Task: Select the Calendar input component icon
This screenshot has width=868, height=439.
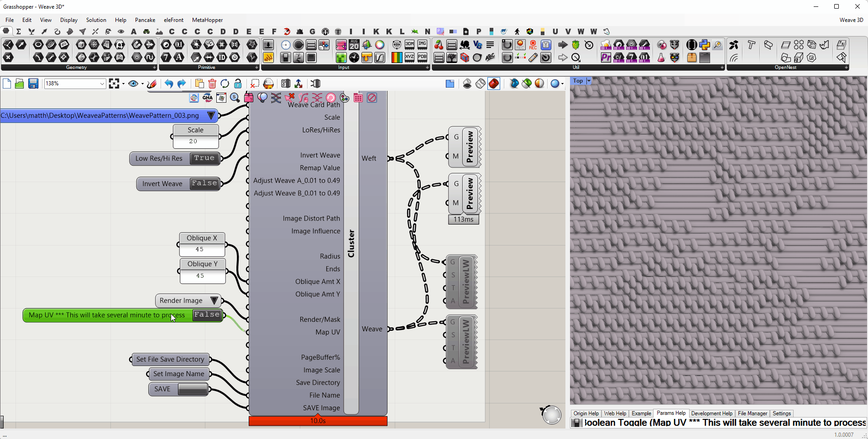Action: tap(354, 45)
